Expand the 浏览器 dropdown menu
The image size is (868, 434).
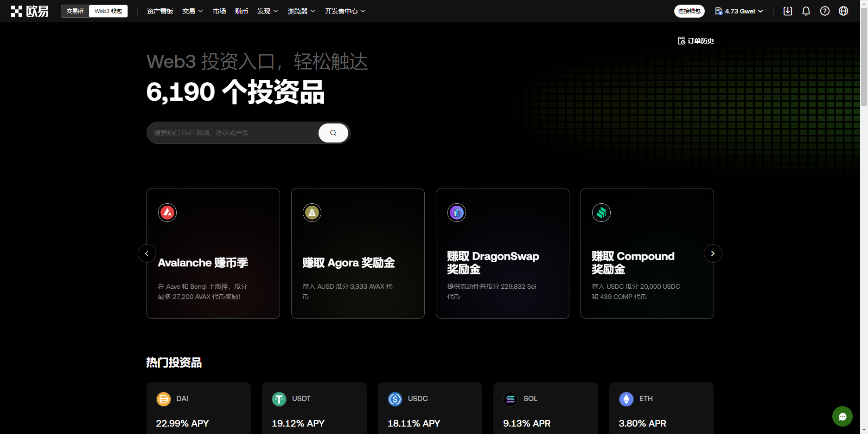[301, 11]
